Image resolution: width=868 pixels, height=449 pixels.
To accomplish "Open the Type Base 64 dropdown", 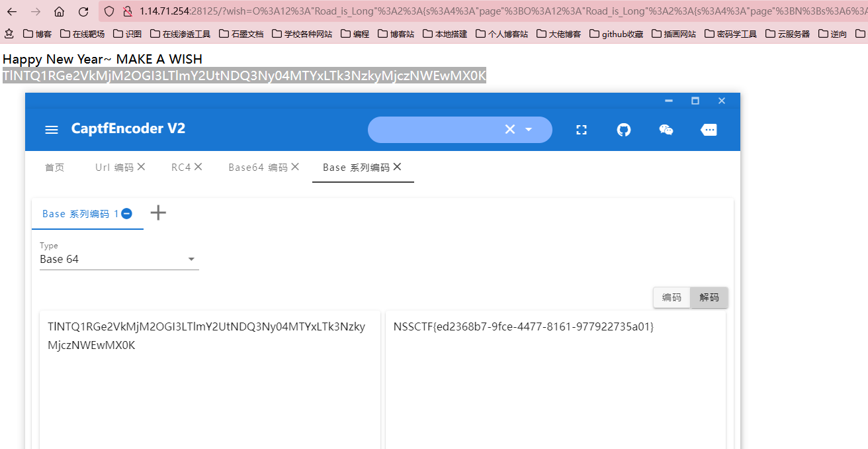I will click(119, 259).
